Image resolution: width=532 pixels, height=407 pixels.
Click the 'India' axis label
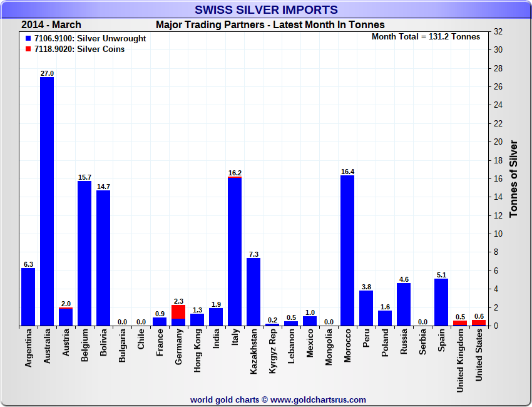coord(216,339)
